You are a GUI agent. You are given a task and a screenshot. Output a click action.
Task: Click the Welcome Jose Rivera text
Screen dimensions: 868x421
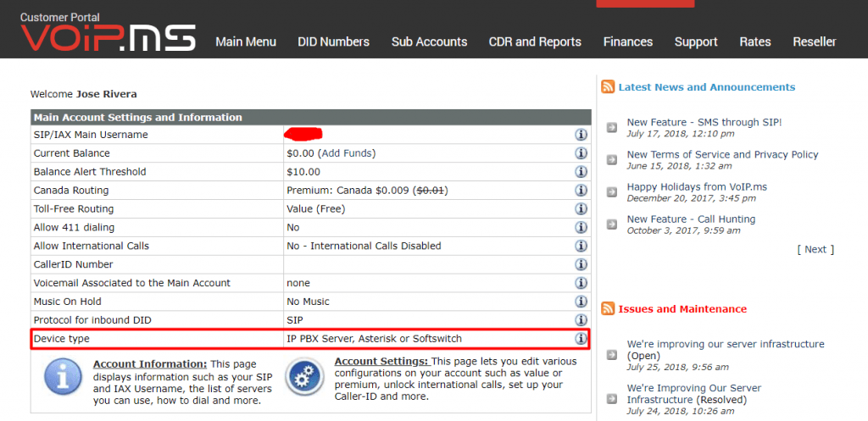[84, 94]
